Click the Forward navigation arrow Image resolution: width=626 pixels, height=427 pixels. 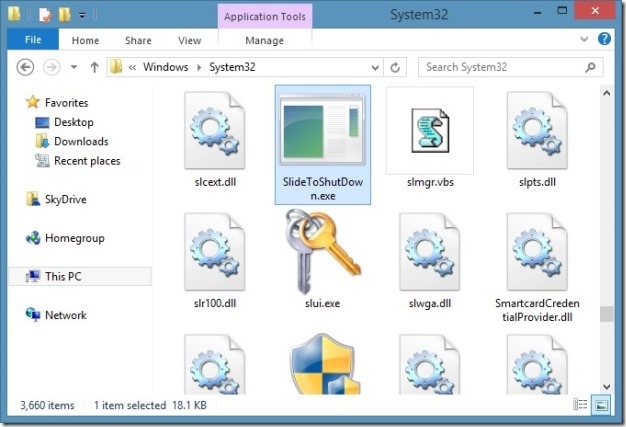52,67
